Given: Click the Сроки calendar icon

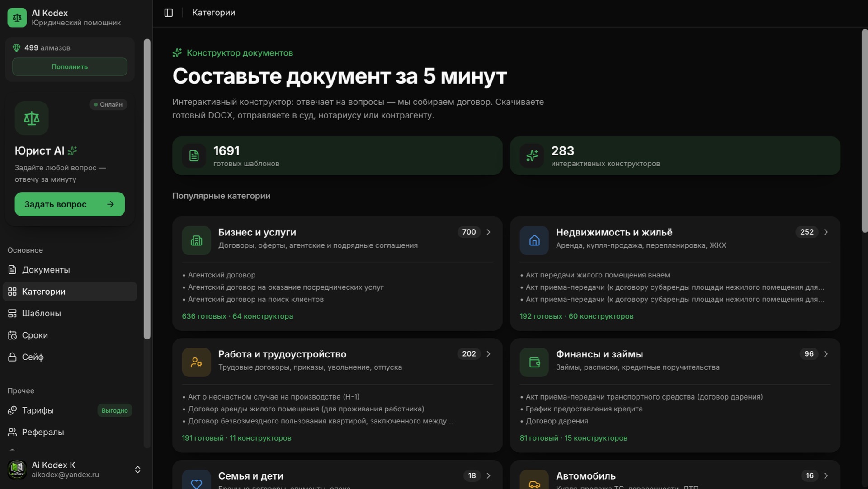Looking at the screenshot, I should point(13,335).
